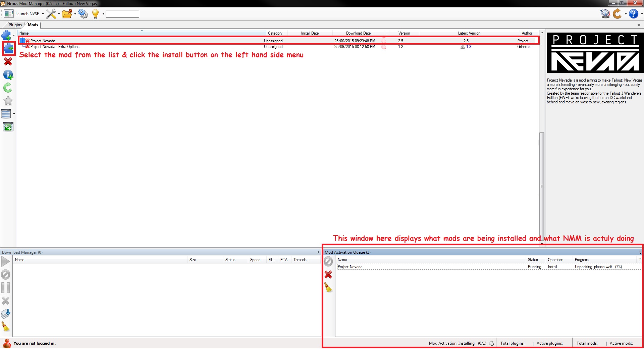Viewport: 644px width, 349px height.
Task: Click the globe monitor icon in toolbar
Action: pos(605,14)
